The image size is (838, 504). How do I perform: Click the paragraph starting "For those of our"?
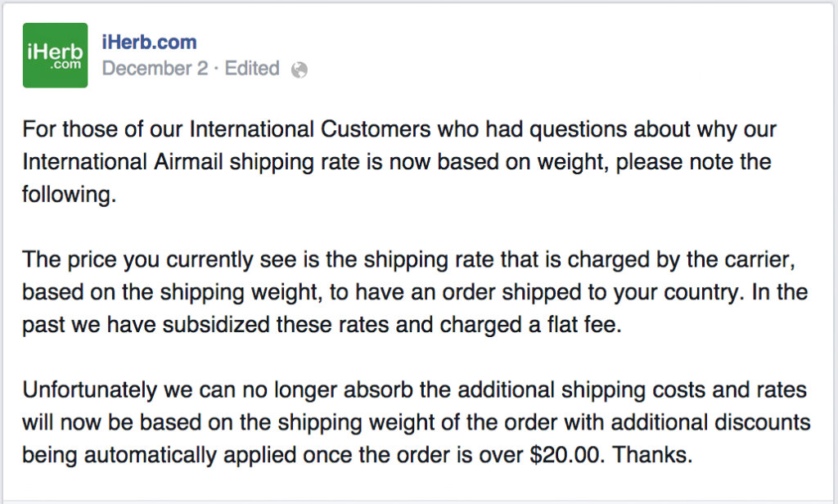point(399,162)
